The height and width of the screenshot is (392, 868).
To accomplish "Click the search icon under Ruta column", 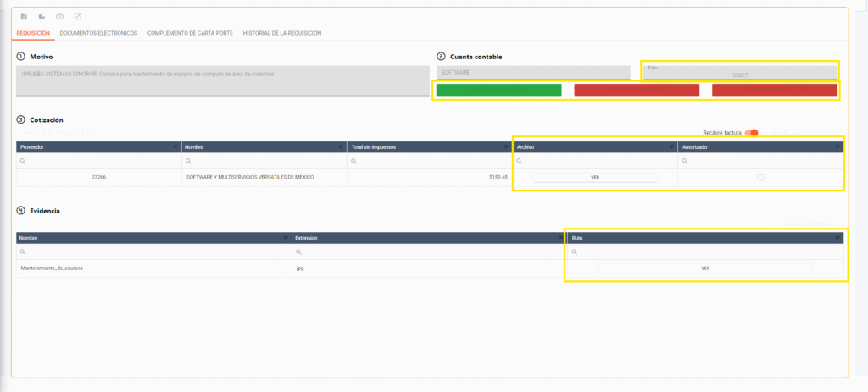I will pos(575,252).
